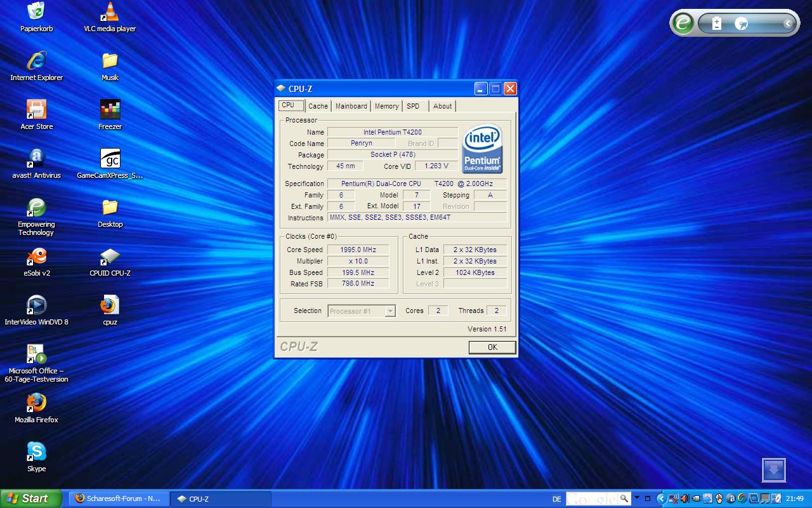Expand the Processor #1 selection dropdown
The height and width of the screenshot is (508, 812).
[390, 311]
